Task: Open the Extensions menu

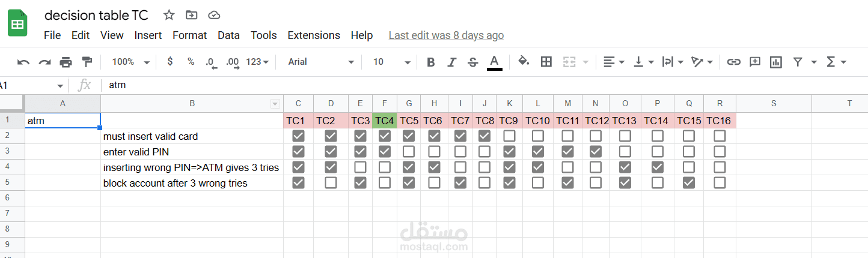Action: (314, 35)
